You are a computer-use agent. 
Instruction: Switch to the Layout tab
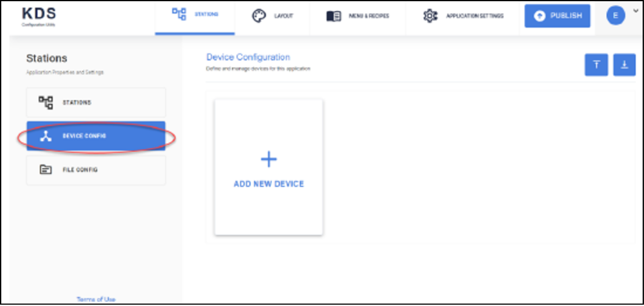272,16
